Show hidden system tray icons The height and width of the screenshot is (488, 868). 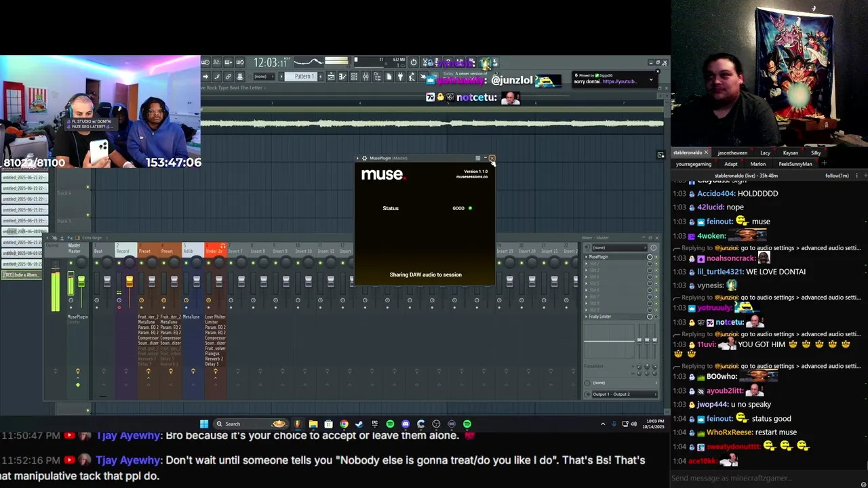click(603, 424)
